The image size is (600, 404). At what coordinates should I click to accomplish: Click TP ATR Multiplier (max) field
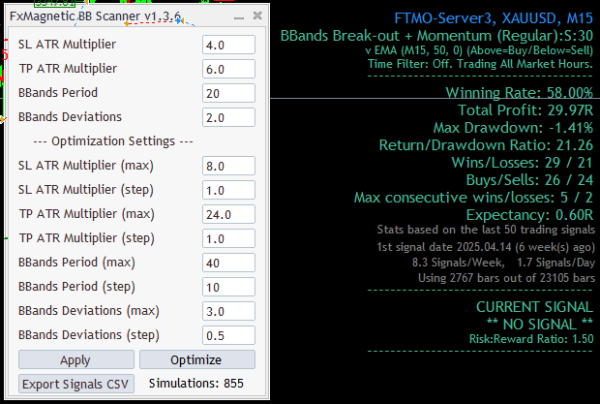point(228,214)
